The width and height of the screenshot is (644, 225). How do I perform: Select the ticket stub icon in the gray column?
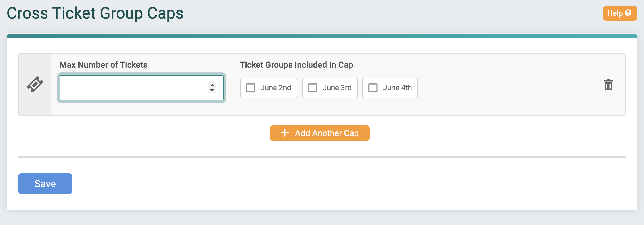tap(35, 84)
